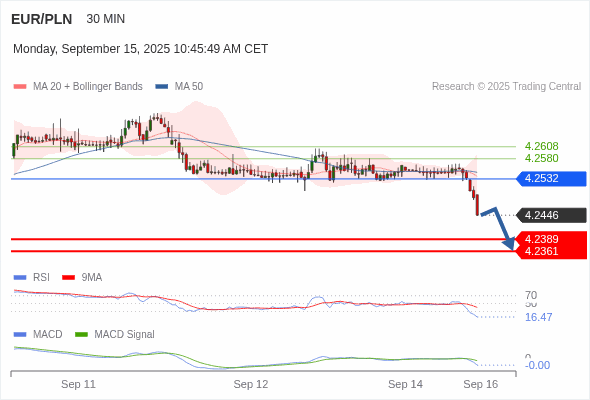Click the EUR/PLN symbol title
Screen dimensions: 590x400
click(x=42, y=19)
